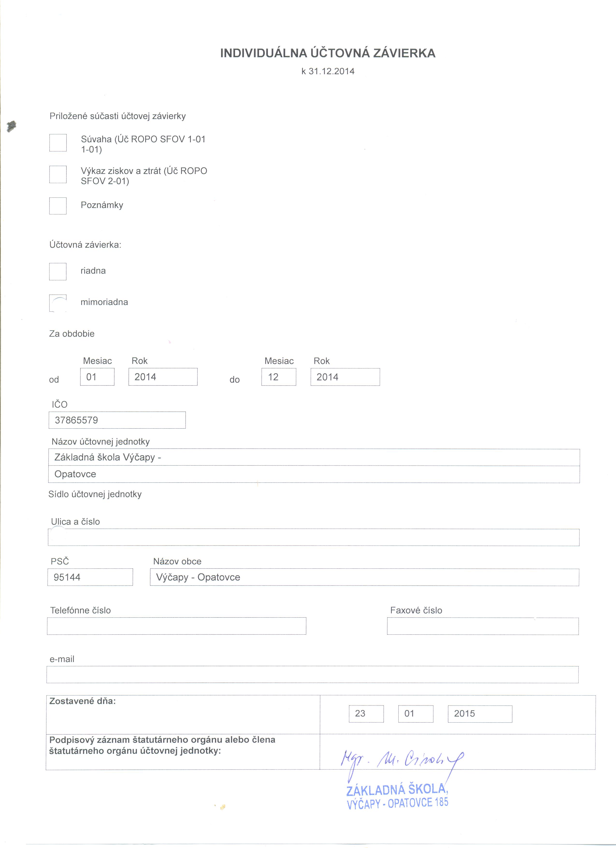
Task: Tick the Poznámky checkbox
Action: click(58, 206)
